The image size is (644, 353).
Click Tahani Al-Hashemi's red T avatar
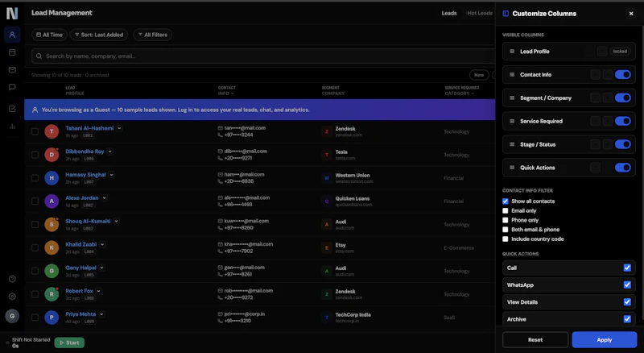[52, 131]
